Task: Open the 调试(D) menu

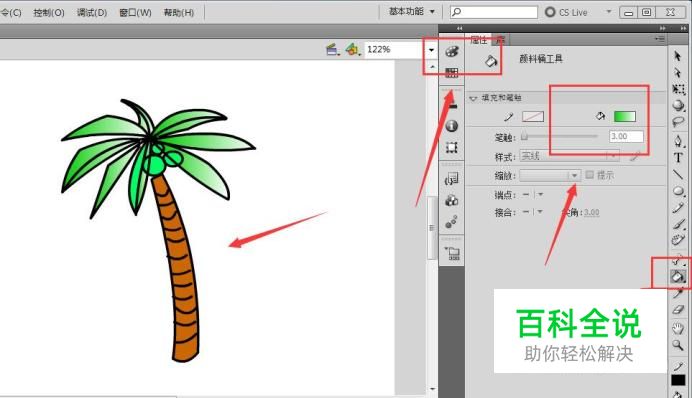Action: coord(92,12)
